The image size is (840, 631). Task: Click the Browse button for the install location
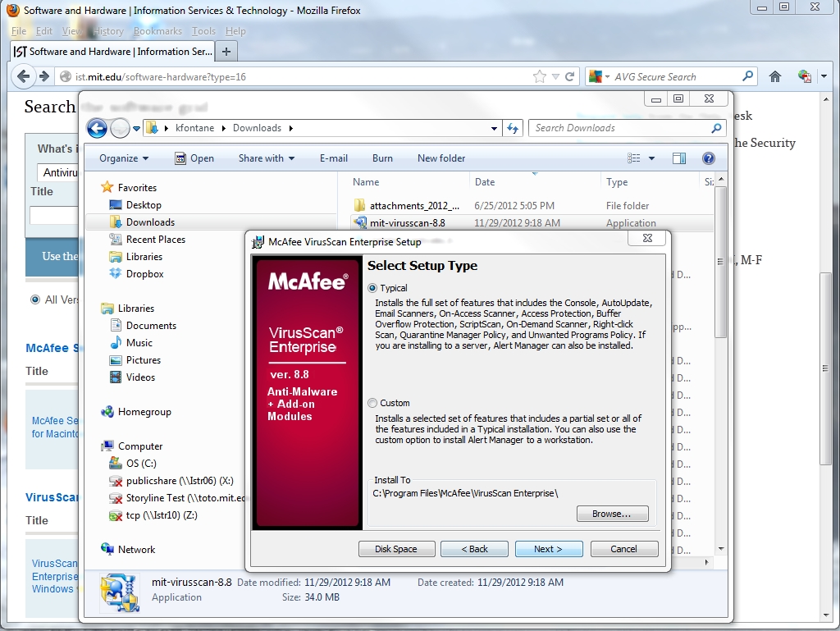(x=611, y=514)
